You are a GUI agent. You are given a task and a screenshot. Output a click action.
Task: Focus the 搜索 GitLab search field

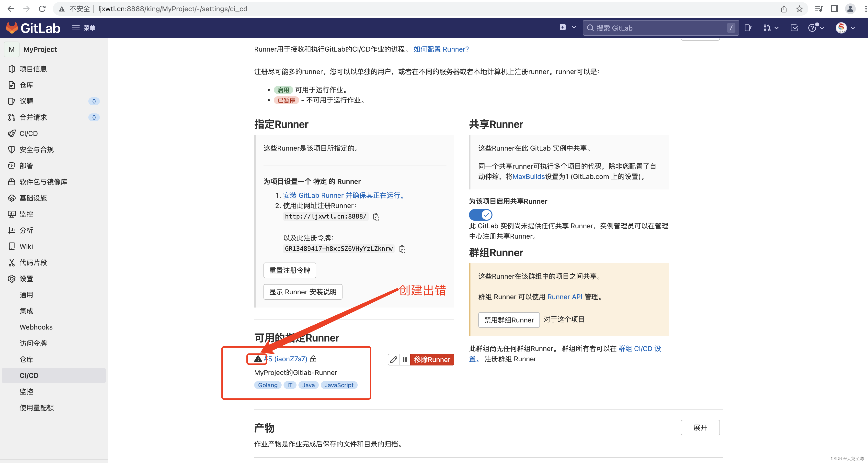pos(661,28)
